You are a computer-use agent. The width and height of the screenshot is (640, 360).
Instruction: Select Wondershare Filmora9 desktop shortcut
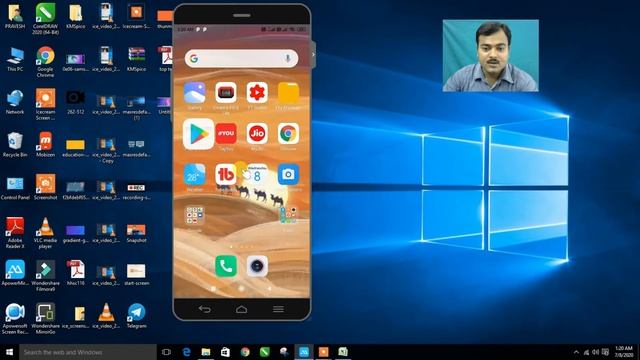point(45,276)
